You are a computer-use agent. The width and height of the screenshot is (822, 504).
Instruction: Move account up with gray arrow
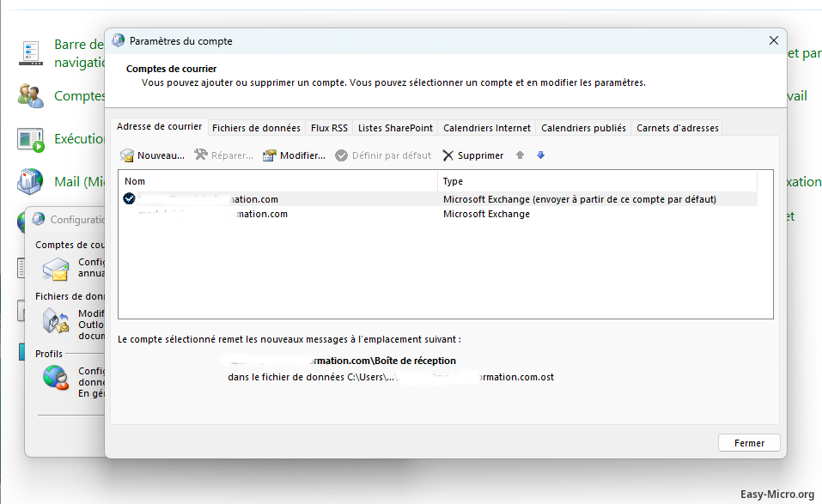520,155
